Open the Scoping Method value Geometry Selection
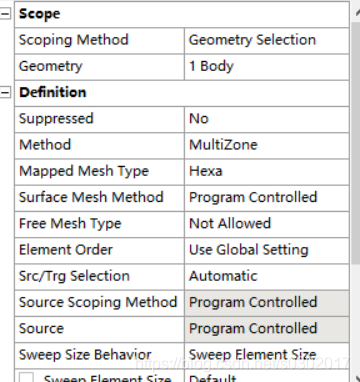 coord(267,40)
